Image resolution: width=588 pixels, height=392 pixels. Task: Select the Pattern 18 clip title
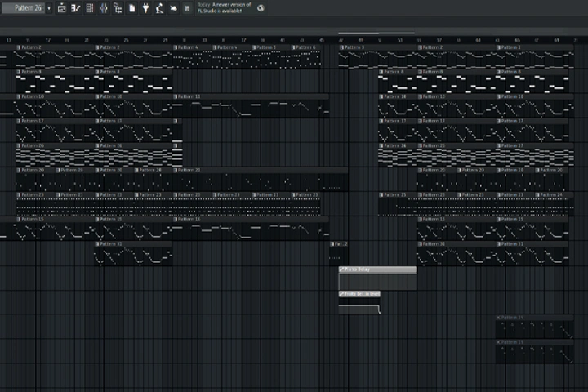(395, 96)
